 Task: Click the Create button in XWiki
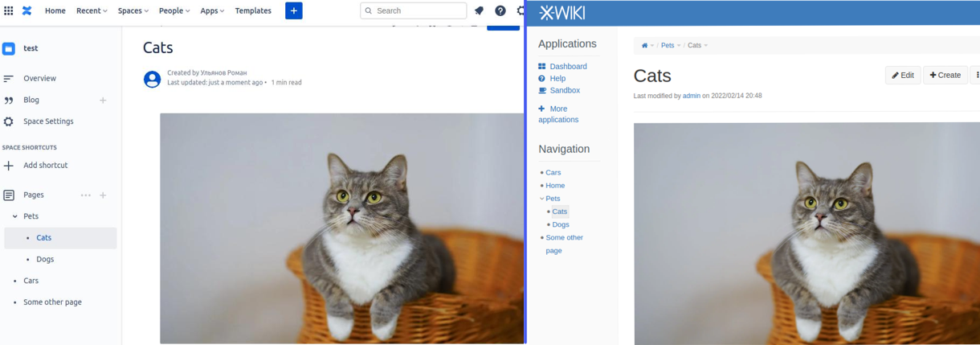945,75
